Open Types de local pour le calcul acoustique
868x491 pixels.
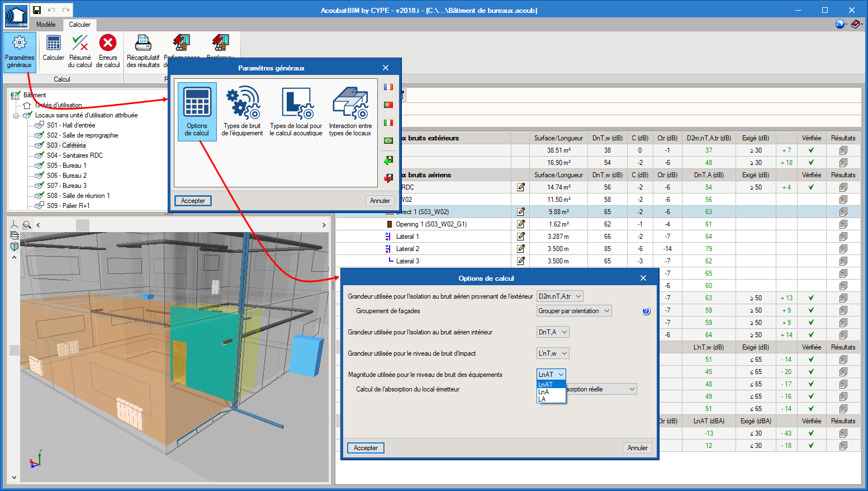tap(296, 111)
